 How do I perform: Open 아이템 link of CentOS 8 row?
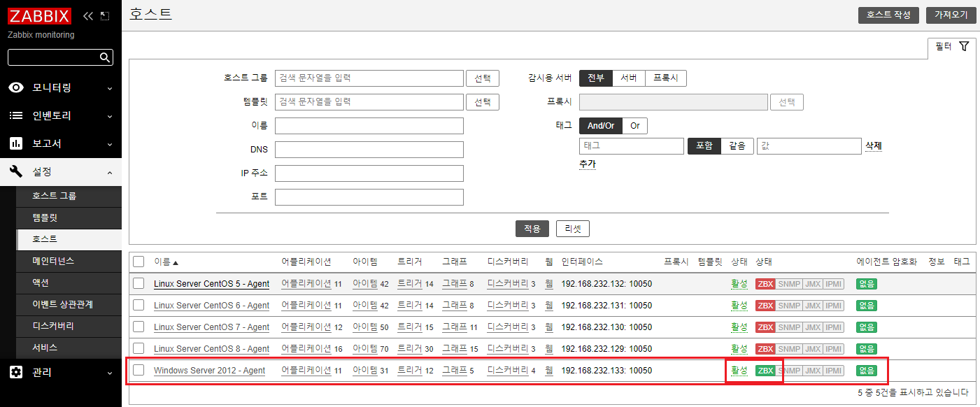[x=365, y=349]
